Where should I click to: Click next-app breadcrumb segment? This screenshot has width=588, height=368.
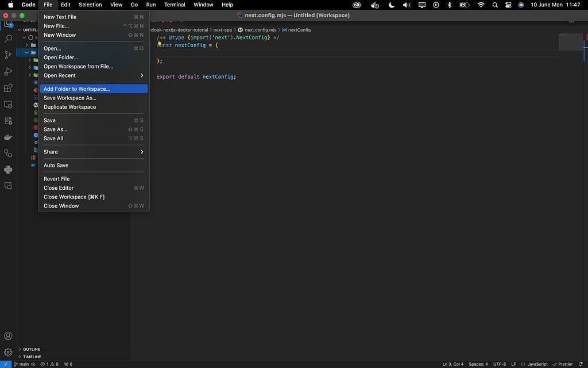(x=223, y=30)
